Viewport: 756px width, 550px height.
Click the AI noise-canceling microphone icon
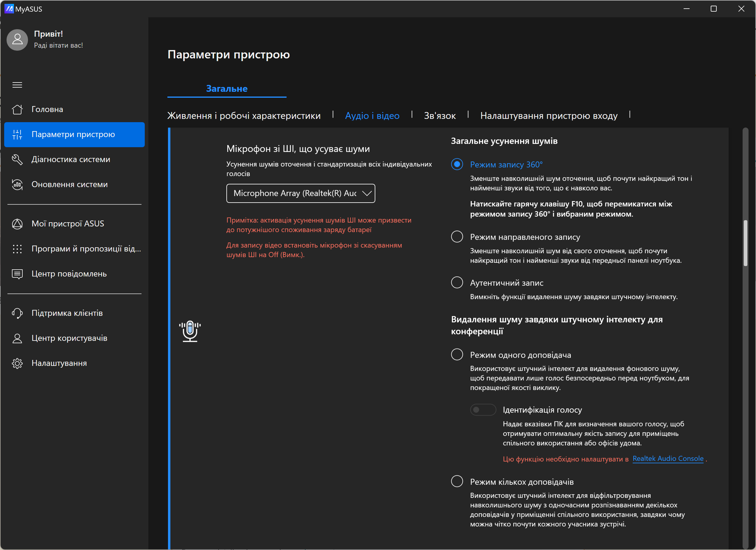coord(190,331)
